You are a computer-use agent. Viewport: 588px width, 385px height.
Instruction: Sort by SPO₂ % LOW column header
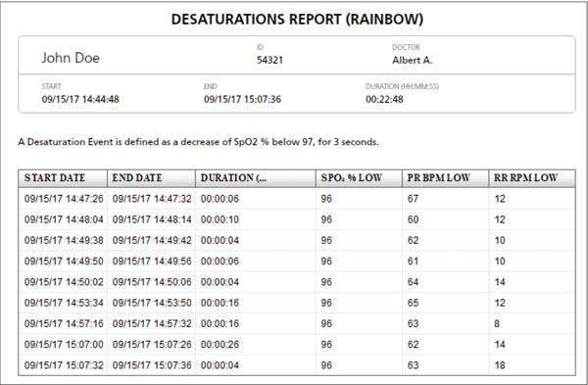click(359, 178)
